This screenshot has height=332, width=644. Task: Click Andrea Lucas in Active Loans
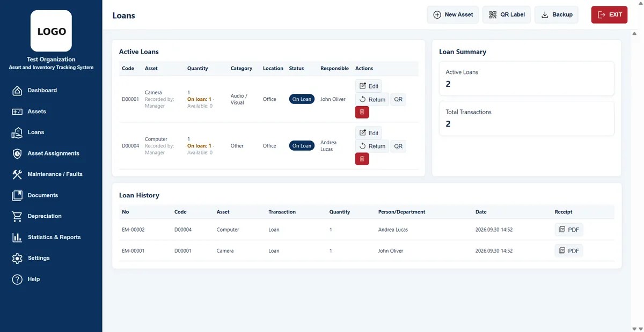pyautogui.click(x=328, y=146)
